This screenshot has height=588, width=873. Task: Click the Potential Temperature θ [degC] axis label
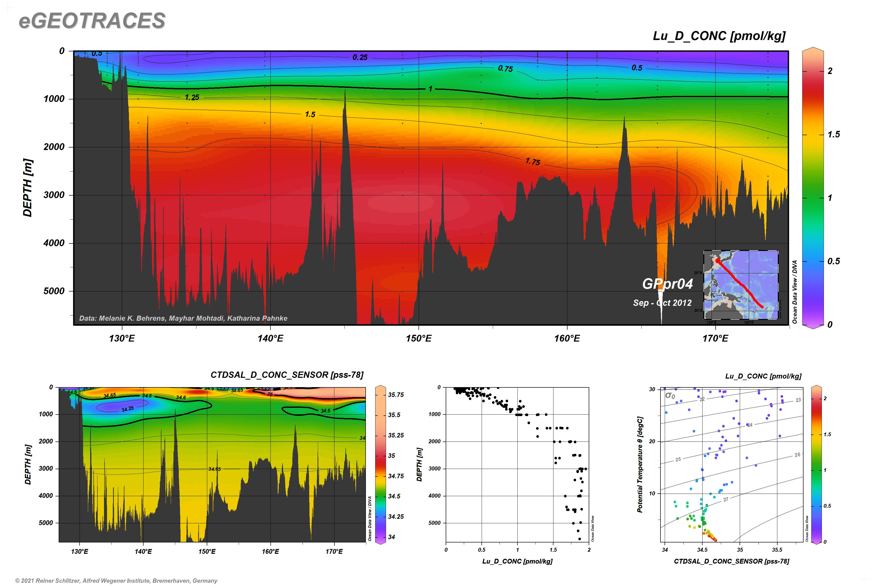pos(640,464)
